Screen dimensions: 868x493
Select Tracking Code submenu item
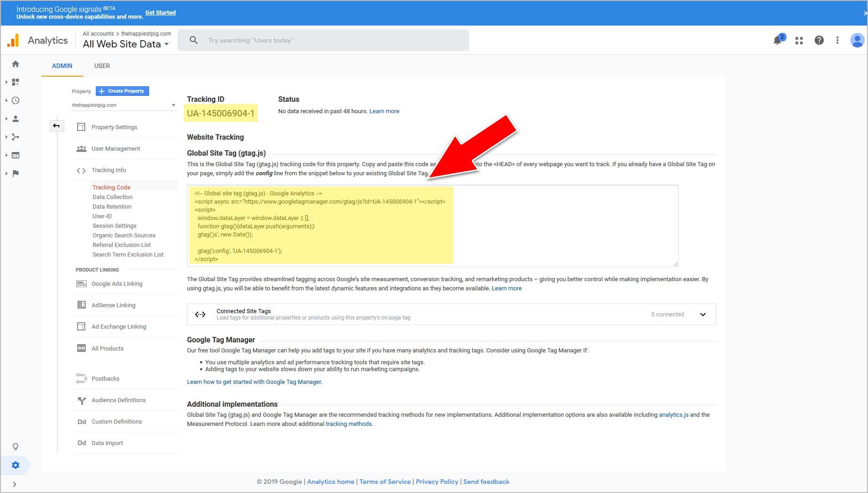coord(111,187)
